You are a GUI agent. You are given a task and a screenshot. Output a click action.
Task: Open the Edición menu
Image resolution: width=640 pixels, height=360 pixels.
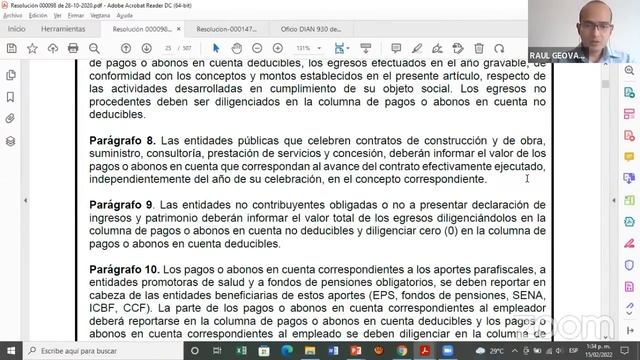pyautogui.click(x=38, y=16)
